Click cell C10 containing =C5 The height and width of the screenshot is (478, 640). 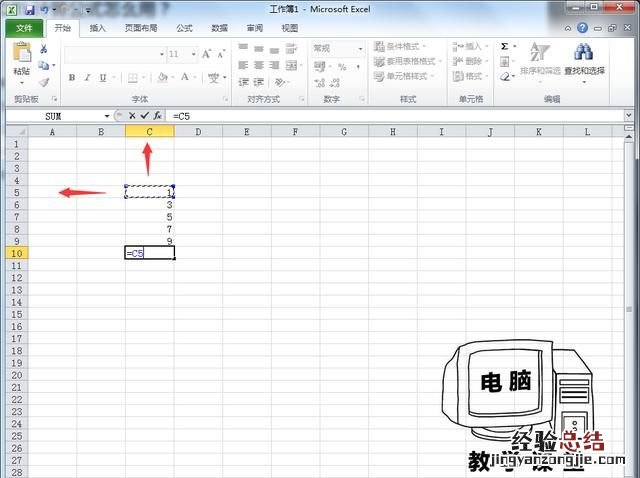[x=149, y=253]
